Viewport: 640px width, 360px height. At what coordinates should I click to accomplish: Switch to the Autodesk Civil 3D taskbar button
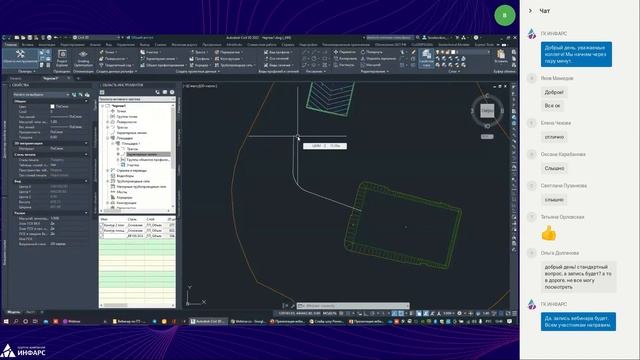coord(208,322)
